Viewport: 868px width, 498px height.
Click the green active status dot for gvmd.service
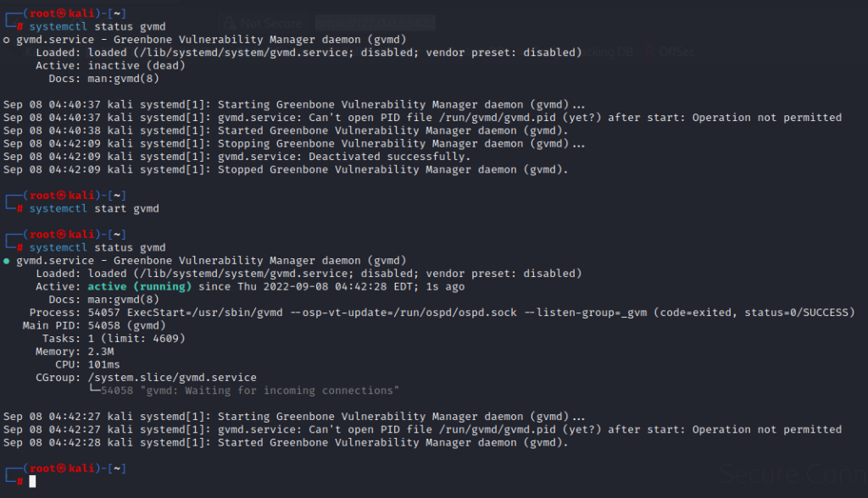pyautogui.click(x=6, y=261)
